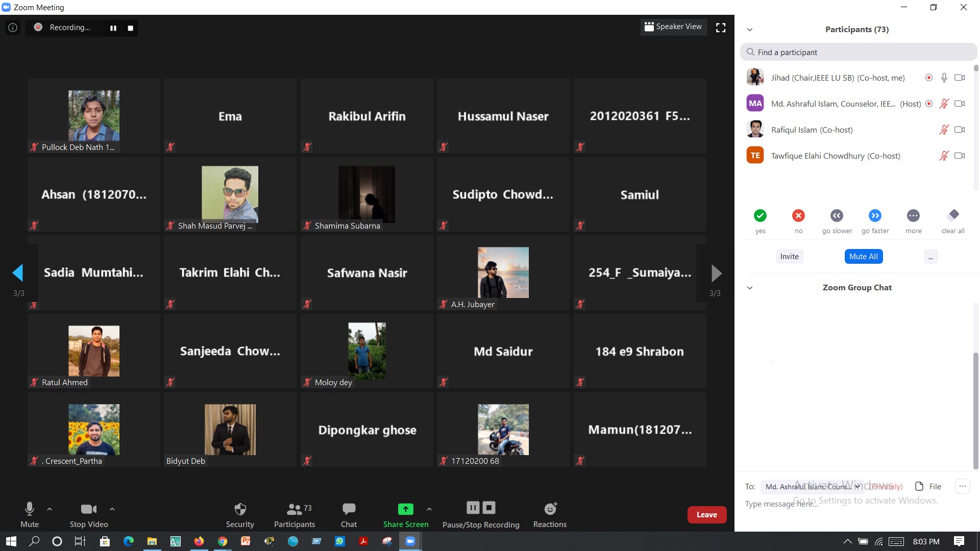Click the Find a participant field
Image resolution: width=980 pixels, height=551 pixels.
(857, 52)
